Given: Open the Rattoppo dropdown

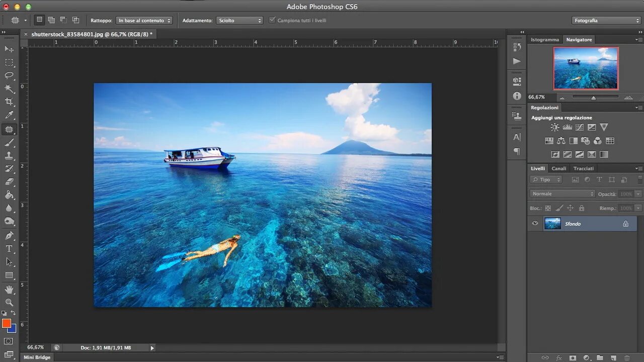Looking at the screenshot, I should pyautogui.click(x=144, y=21).
